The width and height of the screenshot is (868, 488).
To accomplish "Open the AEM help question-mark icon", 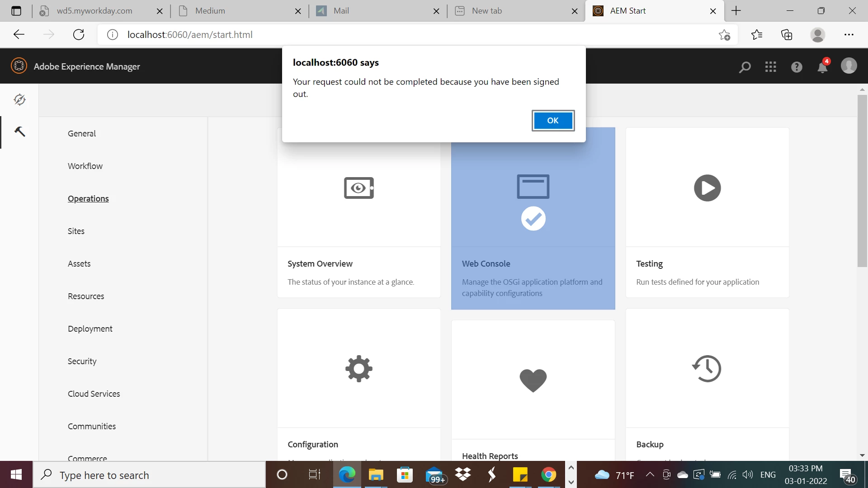I will point(797,67).
